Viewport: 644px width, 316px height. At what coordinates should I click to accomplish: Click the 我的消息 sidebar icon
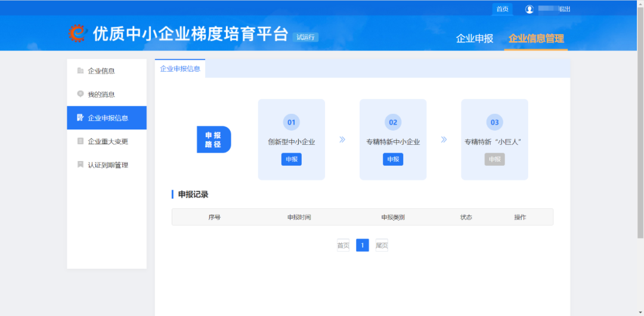pos(80,94)
